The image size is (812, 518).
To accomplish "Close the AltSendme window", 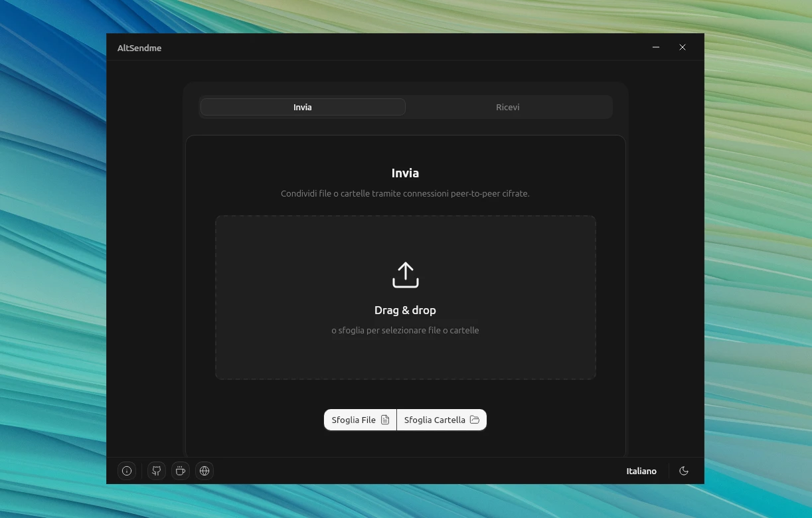I will (683, 47).
